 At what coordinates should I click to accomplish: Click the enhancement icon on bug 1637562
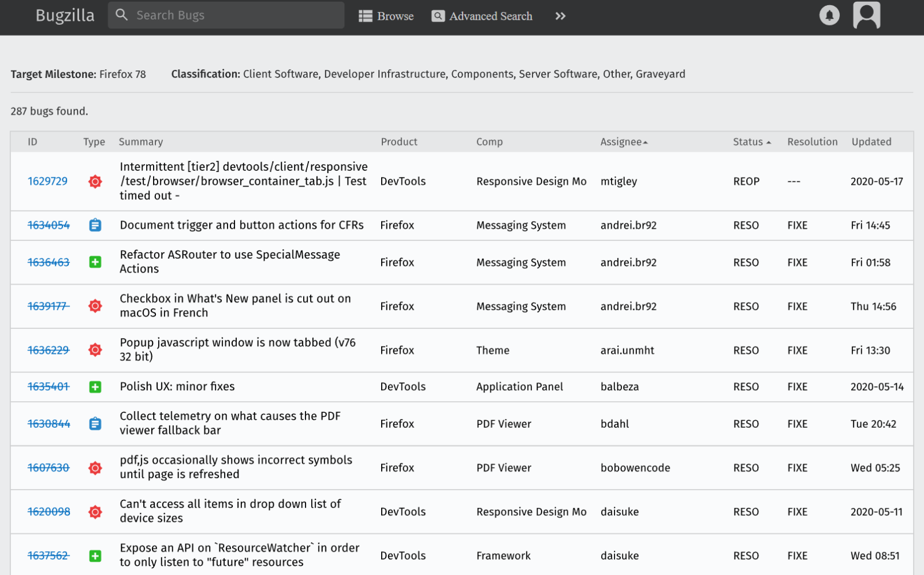(x=95, y=555)
